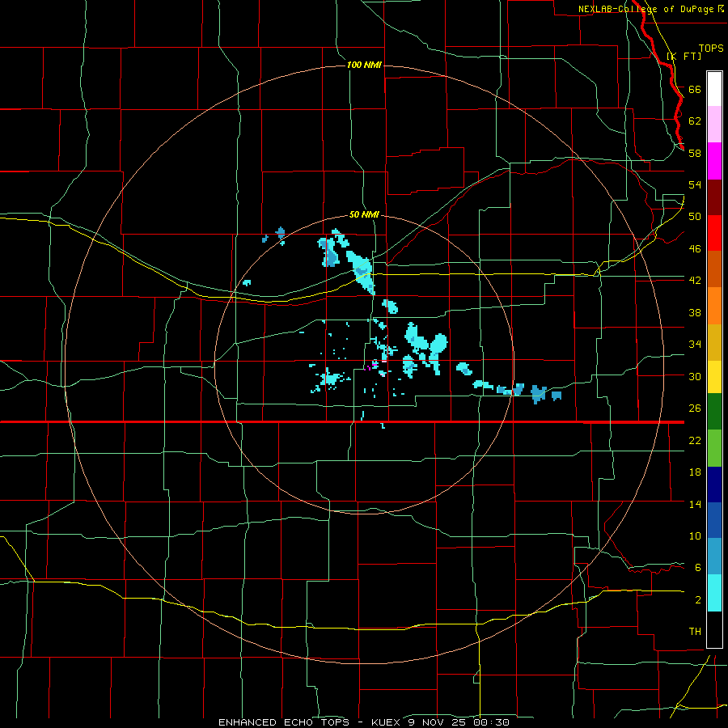Screen dimensions: 728x728
Task: Click the 66 legend value
Action: click(x=695, y=89)
